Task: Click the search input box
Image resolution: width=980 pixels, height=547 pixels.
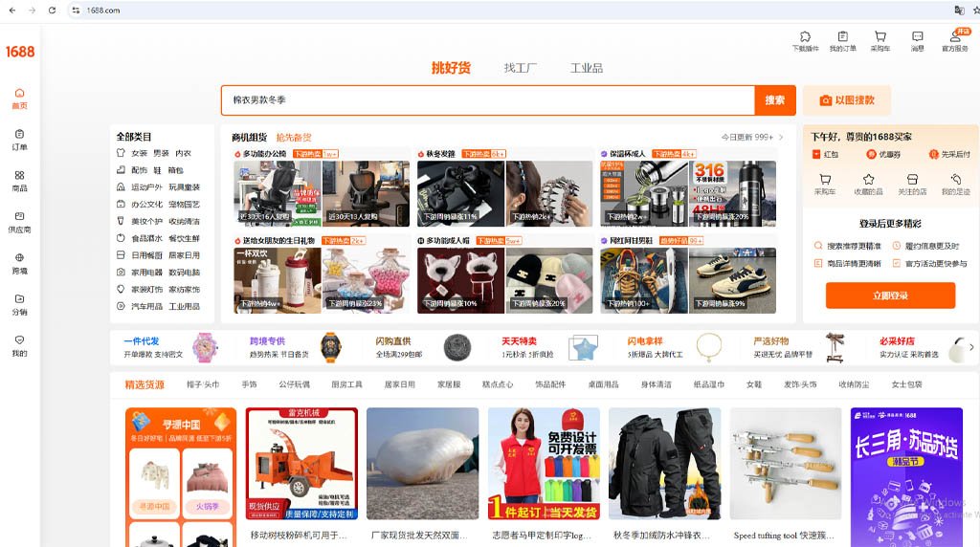Action: pyautogui.click(x=488, y=100)
